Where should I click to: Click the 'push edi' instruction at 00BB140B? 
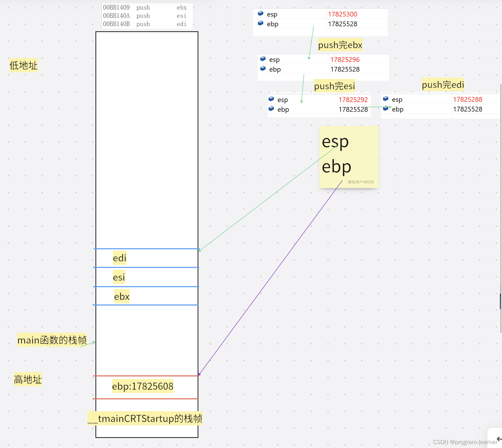point(145,24)
